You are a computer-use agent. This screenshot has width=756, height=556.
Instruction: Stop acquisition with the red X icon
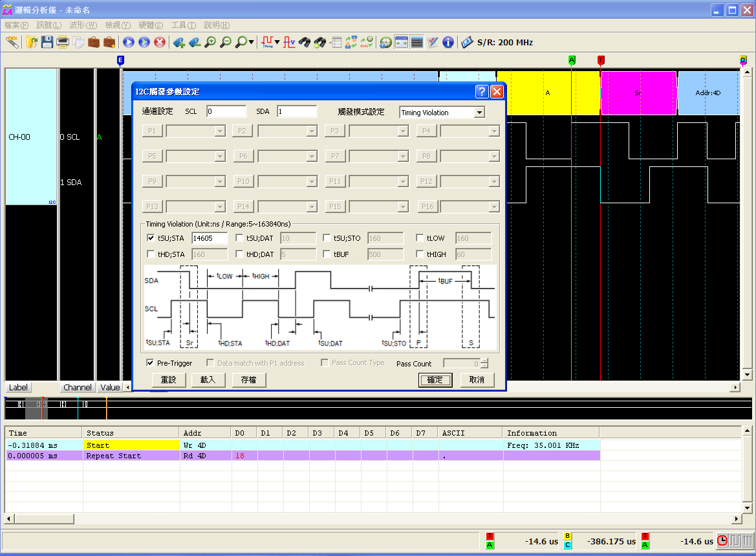tap(160, 43)
